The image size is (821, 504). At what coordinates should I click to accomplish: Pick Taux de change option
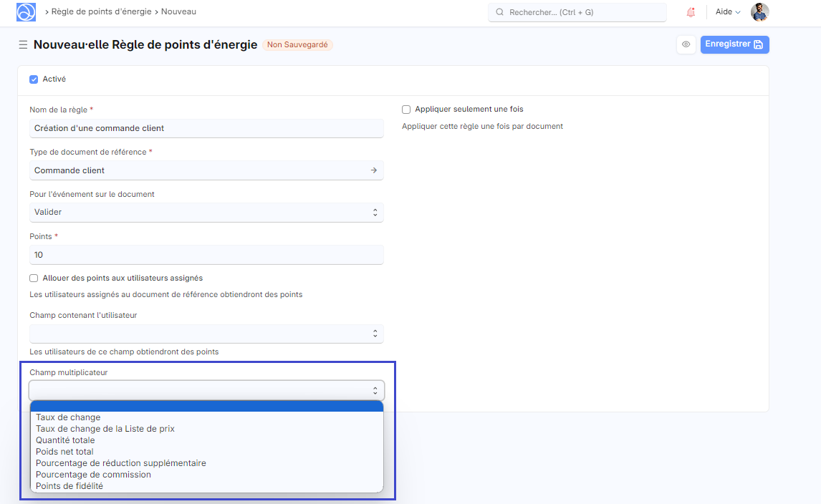point(68,417)
